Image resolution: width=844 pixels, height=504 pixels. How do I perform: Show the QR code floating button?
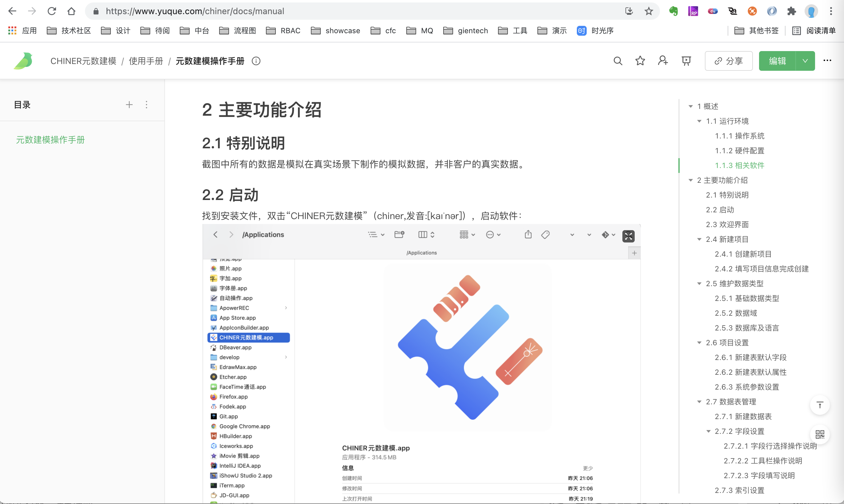(x=820, y=434)
